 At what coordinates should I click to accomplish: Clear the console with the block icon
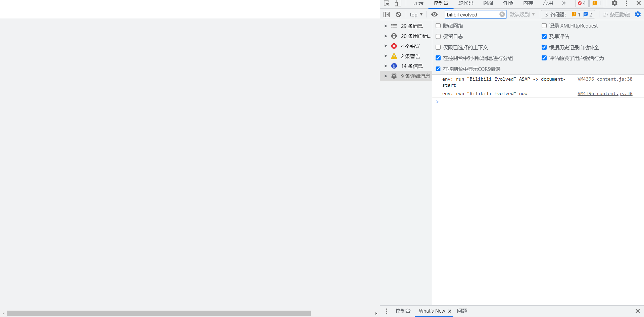coord(398,14)
